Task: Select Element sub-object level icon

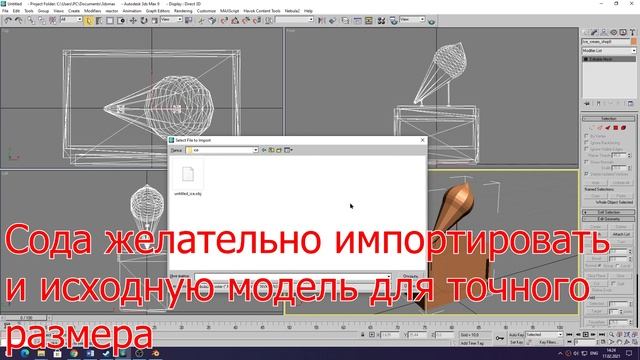Action: [x=624, y=128]
